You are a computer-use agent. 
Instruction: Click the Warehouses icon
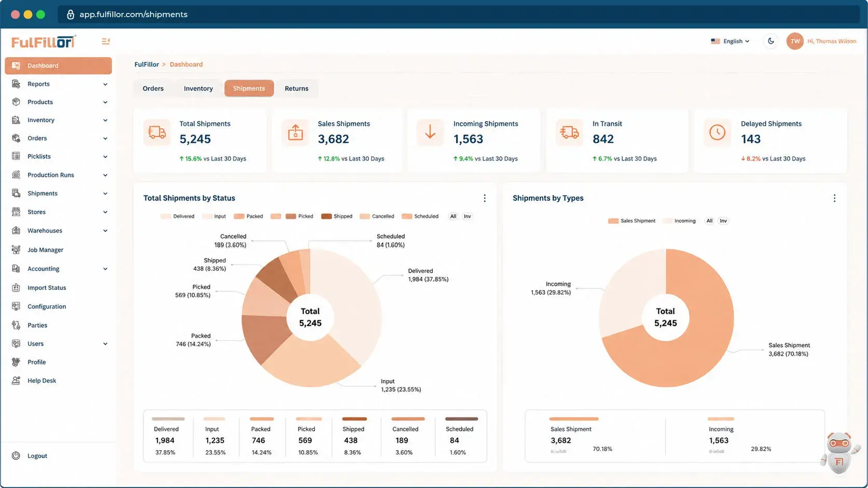coord(16,231)
